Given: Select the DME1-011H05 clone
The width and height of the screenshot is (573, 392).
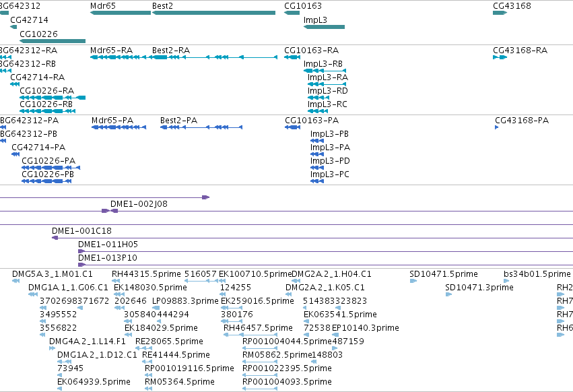Looking at the screenshot, I should click(x=326, y=252).
